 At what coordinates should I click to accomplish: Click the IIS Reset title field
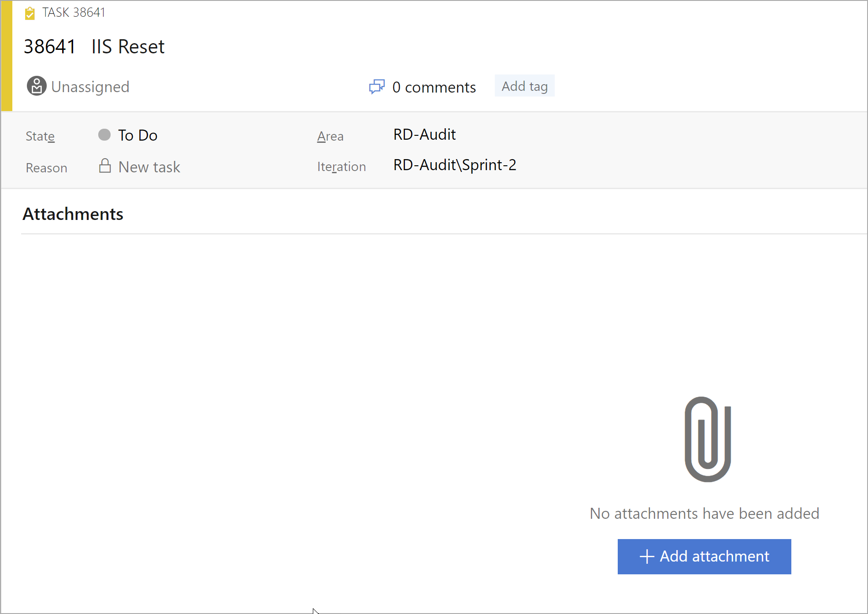pyautogui.click(x=128, y=47)
